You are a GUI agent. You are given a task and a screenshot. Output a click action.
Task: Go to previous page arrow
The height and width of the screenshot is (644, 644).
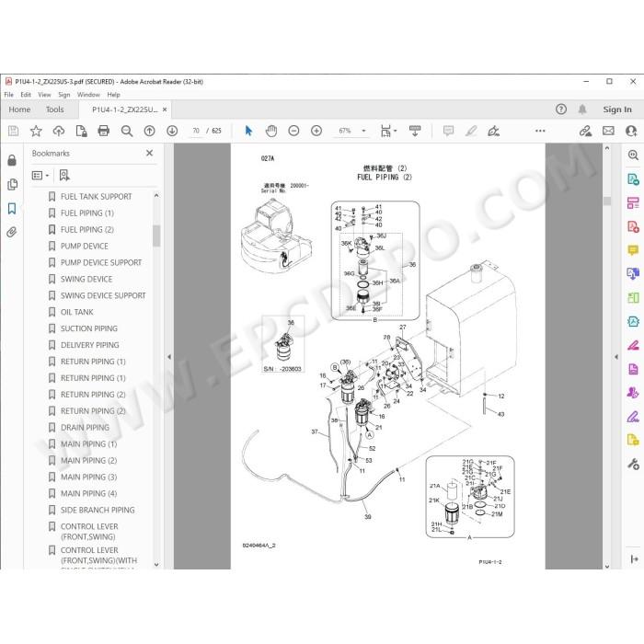(149, 131)
